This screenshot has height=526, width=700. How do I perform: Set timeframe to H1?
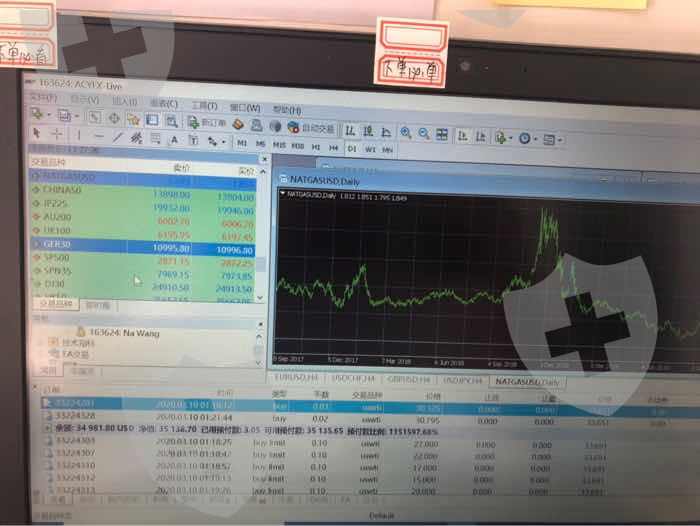click(x=316, y=146)
